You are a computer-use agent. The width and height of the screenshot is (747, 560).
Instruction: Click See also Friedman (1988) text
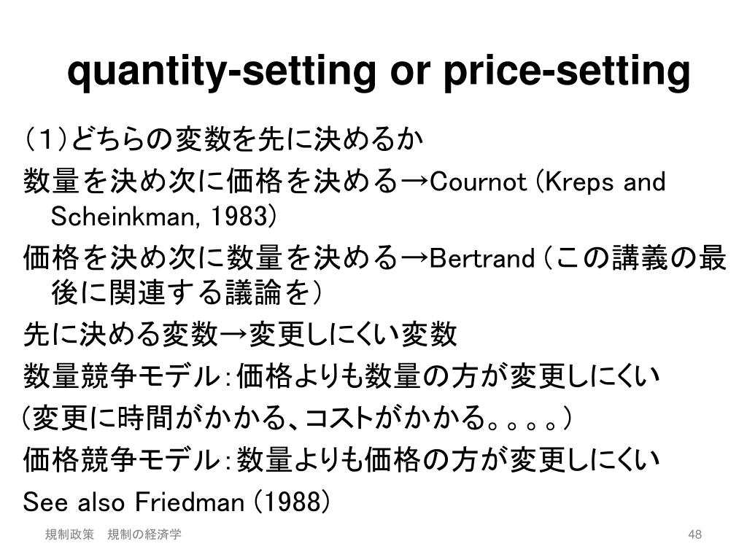click(x=176, y=502)
